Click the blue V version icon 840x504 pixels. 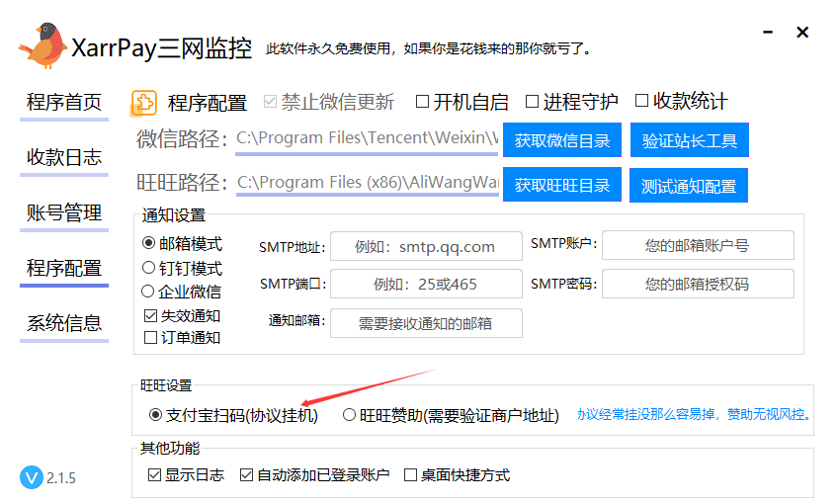click(x=32, y=477)
